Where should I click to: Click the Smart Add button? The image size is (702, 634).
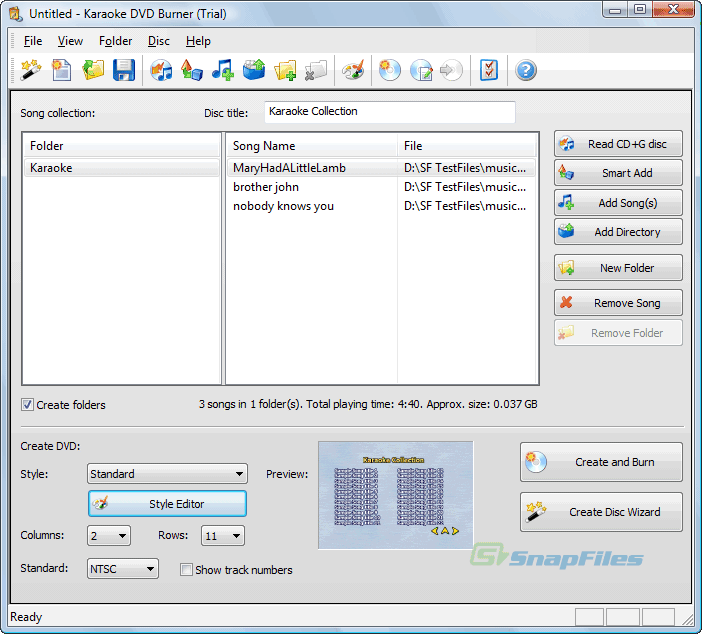pyautogui.click(x=618, y=173)
